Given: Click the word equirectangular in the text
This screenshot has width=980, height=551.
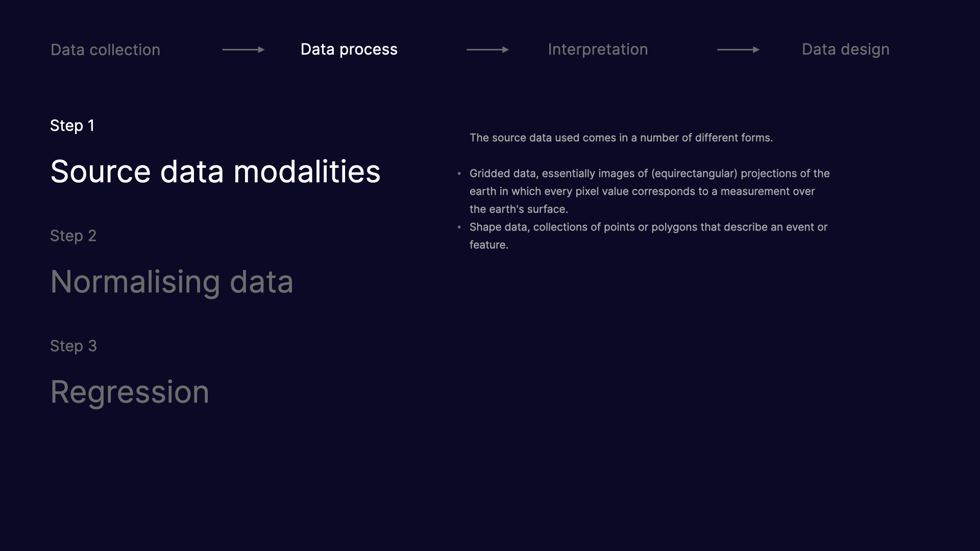Looking at the screenshot, I should point(695,173).
